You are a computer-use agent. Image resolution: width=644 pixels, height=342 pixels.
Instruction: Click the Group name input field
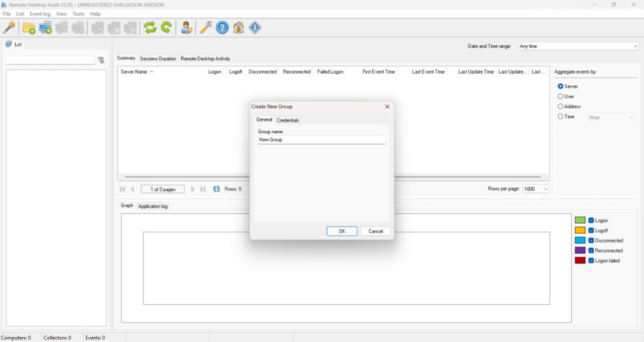click(x=321, y=140)
